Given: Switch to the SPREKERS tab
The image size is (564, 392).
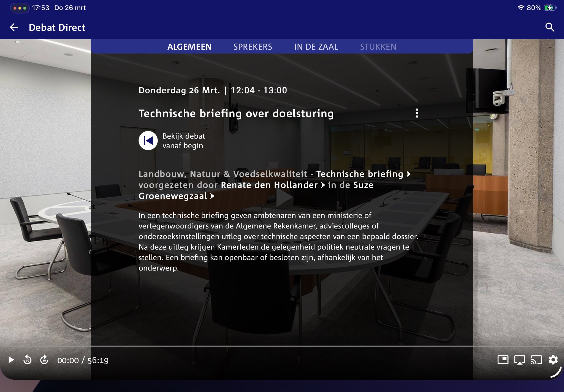Looking at the screenshot, I should tap(253, 47).
